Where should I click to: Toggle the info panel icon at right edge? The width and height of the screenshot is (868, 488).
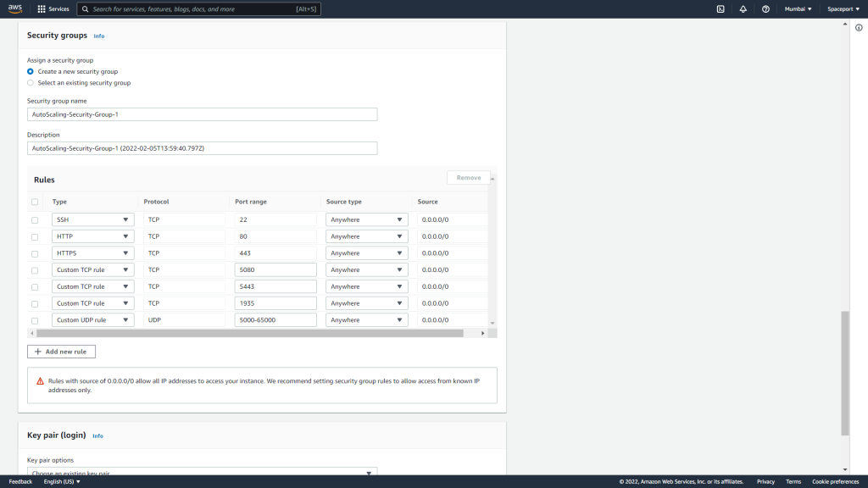click(x=859, y=28)
